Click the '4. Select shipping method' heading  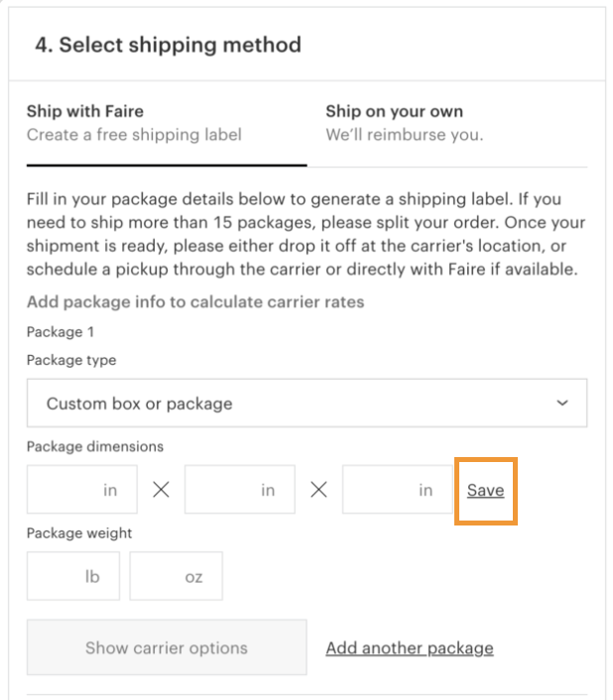(x=168, y=45)
